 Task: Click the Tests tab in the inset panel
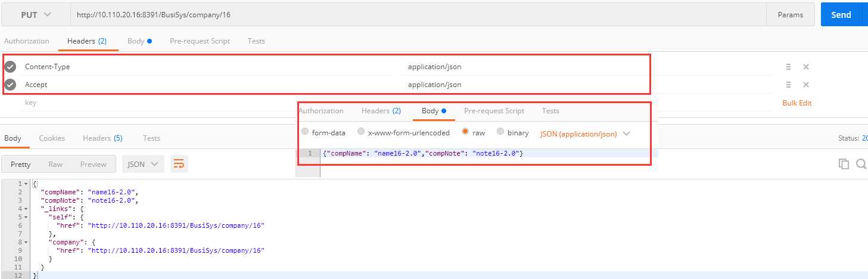[x=550, y=111]
